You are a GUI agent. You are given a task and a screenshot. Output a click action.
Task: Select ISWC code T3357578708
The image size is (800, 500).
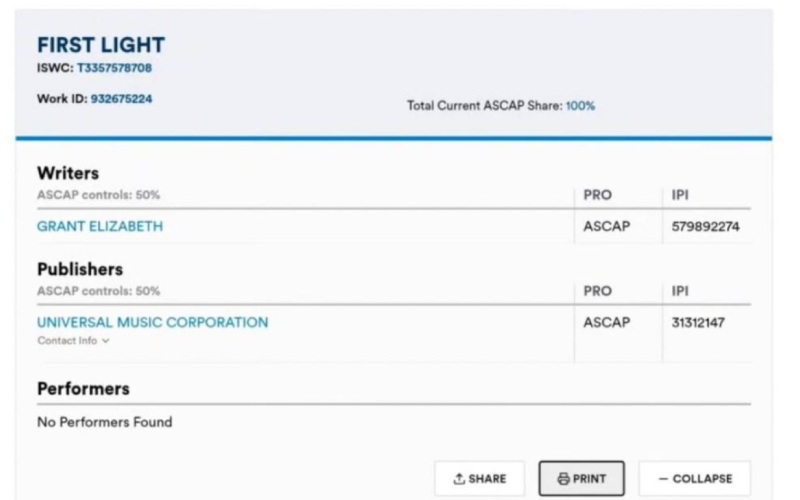point(114,68)
